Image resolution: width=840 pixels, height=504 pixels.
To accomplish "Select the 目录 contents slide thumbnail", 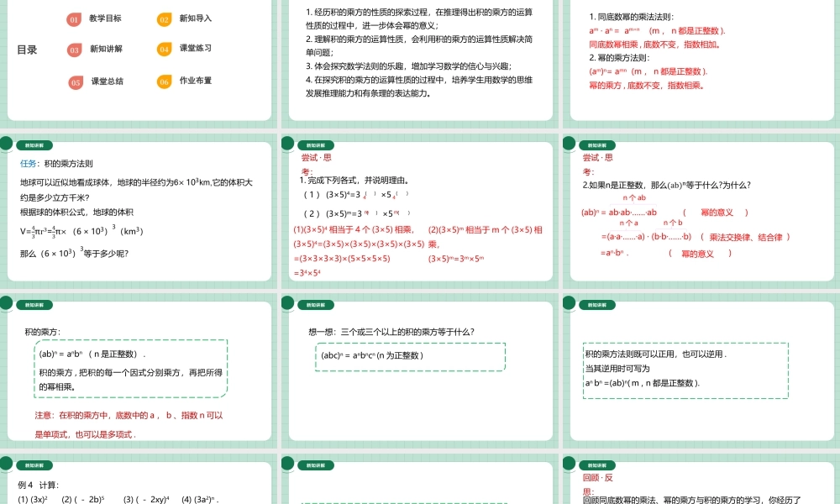I will [x=139, y=59].
